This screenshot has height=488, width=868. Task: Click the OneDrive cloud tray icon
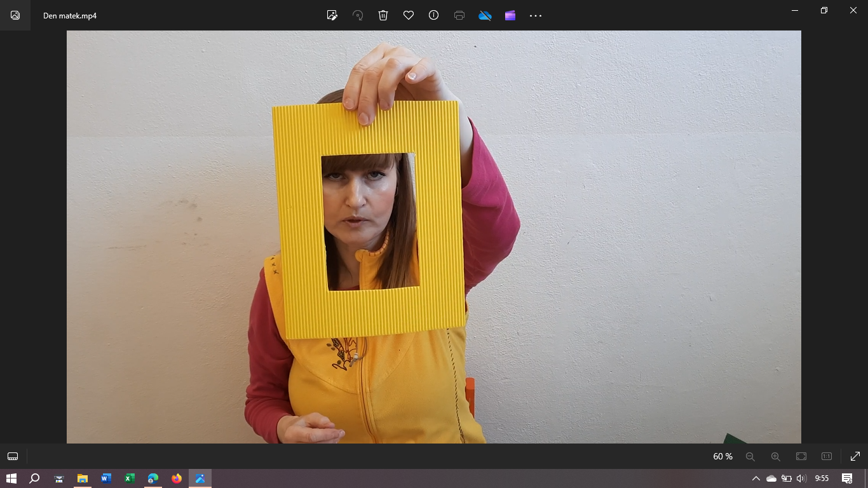pos(771,478)
